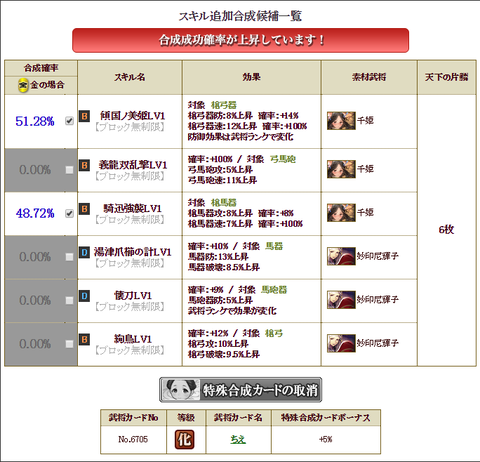Open 千姫 portrait in the 義龍双乱撃 row
The width and height of the screenshot is (480, 462).
(341, 169)
